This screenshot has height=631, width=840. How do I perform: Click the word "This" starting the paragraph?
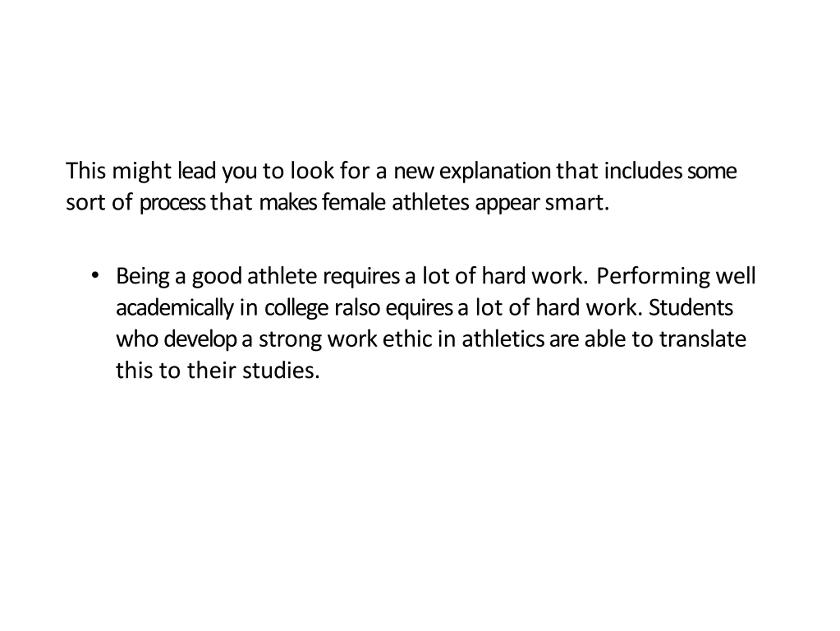pos(86,171)
